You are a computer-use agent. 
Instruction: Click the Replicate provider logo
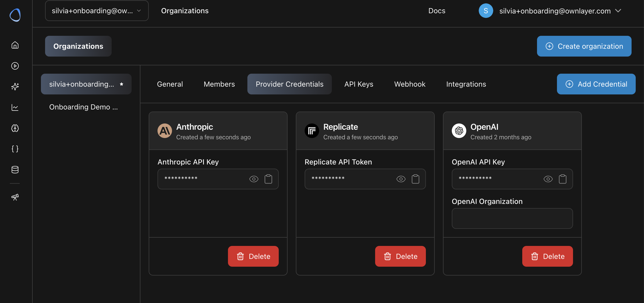[x=312, y=131]
